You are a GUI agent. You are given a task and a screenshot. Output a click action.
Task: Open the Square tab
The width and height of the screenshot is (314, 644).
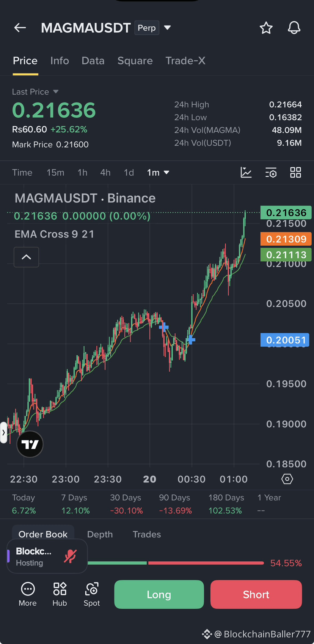[x=135, y=61]
